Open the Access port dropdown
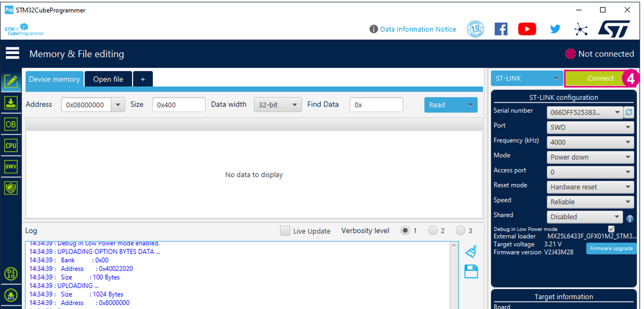 pyautogui.click(x=590, y=172)
